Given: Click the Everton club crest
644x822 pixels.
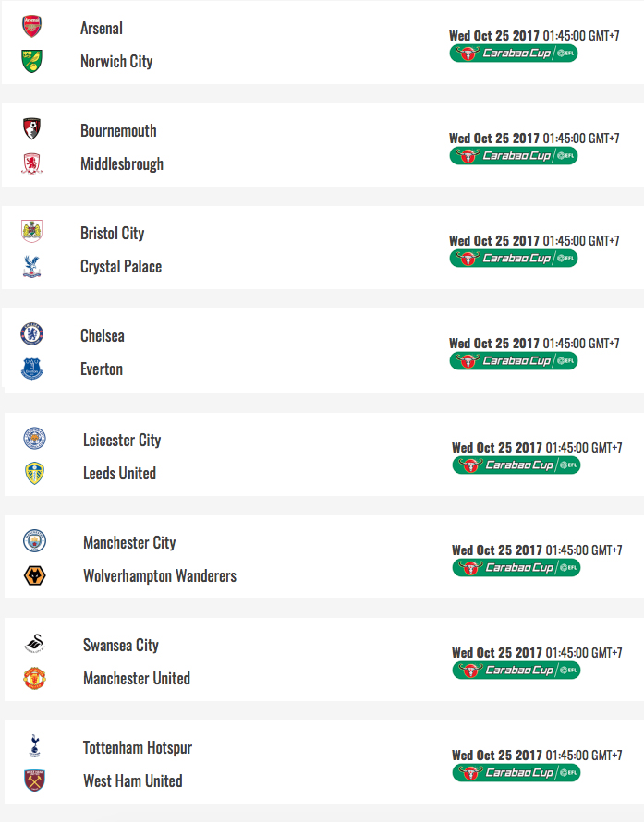Looking at the screenshot, I should coord(32,369).
